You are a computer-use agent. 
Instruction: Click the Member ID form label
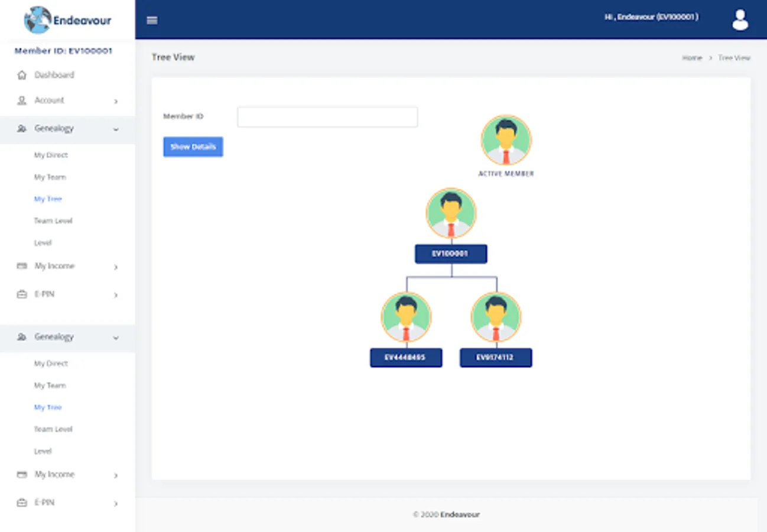[x=183, y=116]
